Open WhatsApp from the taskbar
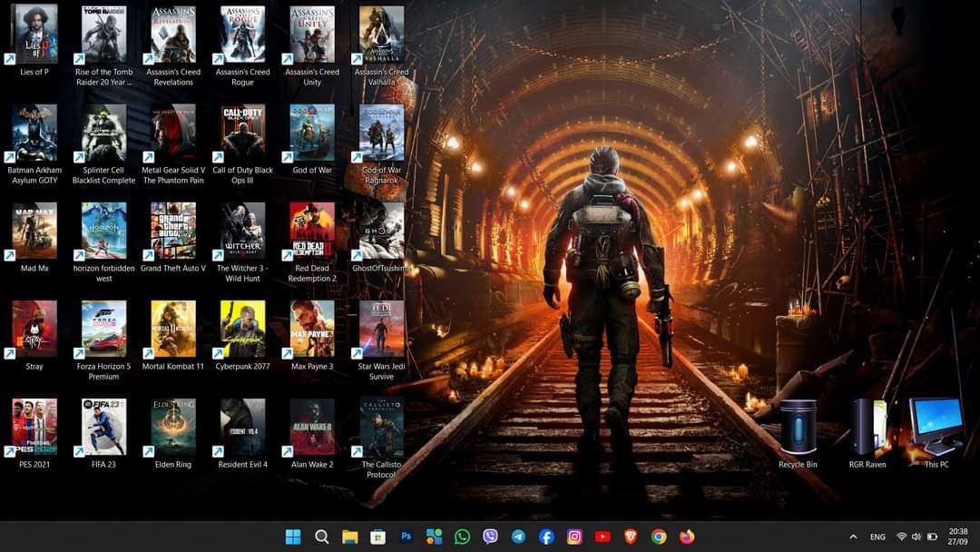The width and height of the screenshot is (980, 552). [463, 537]
